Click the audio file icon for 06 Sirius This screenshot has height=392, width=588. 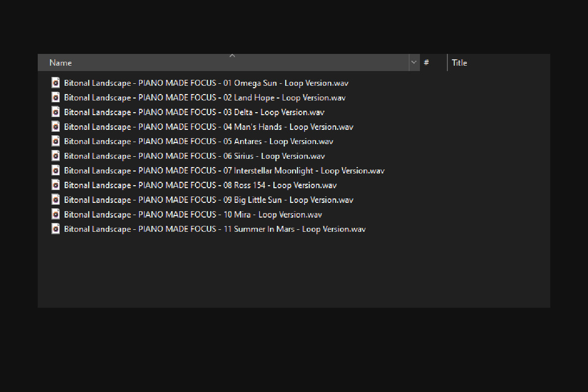56,156
